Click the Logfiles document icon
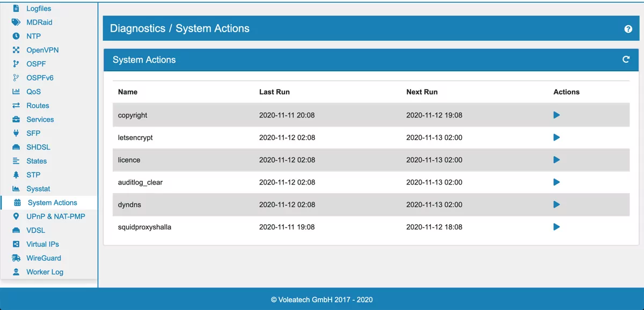644x310 pixels. coord(16,8)
